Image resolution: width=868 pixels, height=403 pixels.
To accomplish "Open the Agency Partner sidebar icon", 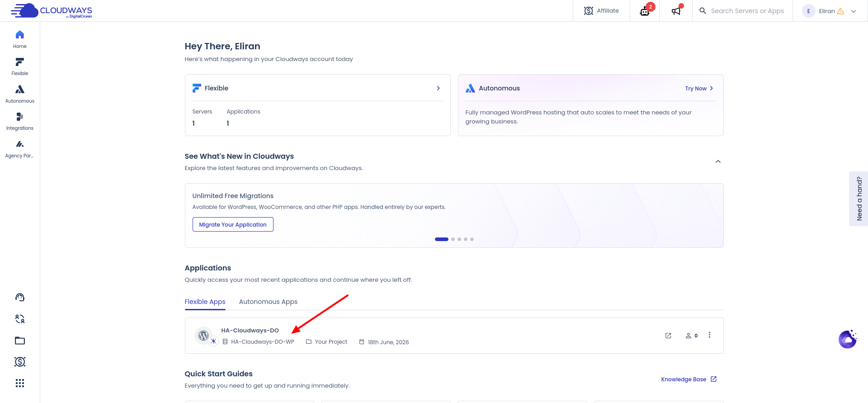I will pos(20,149).
